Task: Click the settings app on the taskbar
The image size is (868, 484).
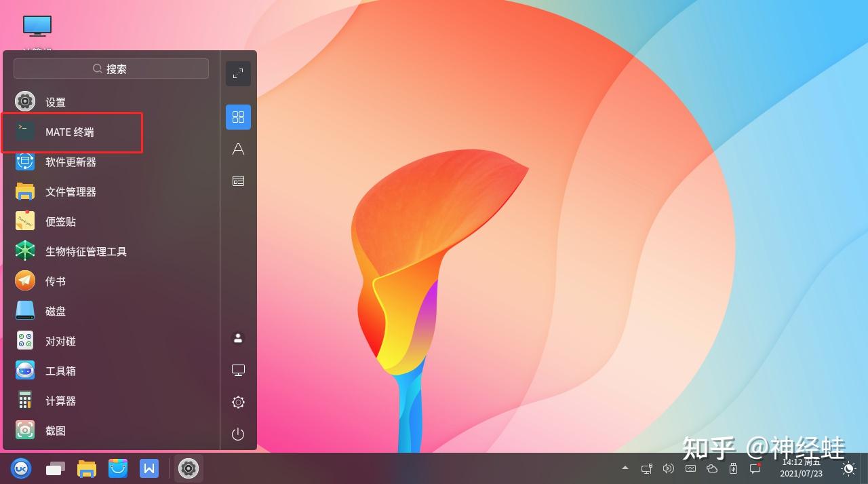Action: (x=189, y=468)
